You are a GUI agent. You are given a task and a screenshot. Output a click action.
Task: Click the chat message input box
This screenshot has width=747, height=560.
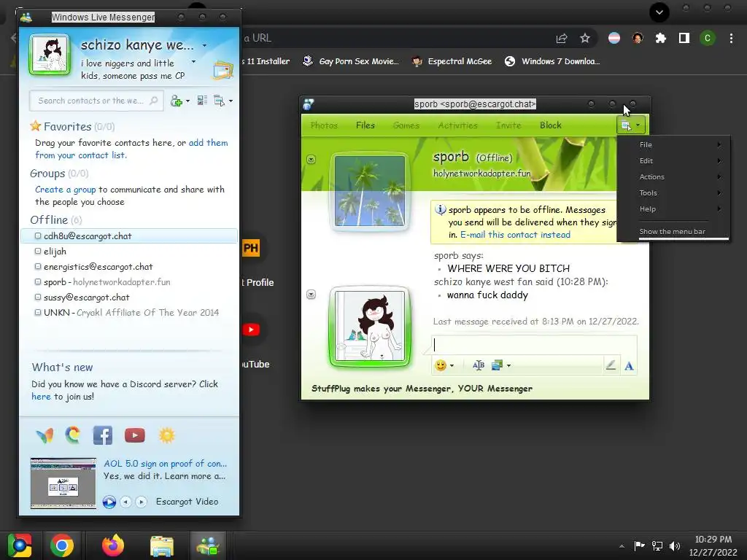click(533, 345)
